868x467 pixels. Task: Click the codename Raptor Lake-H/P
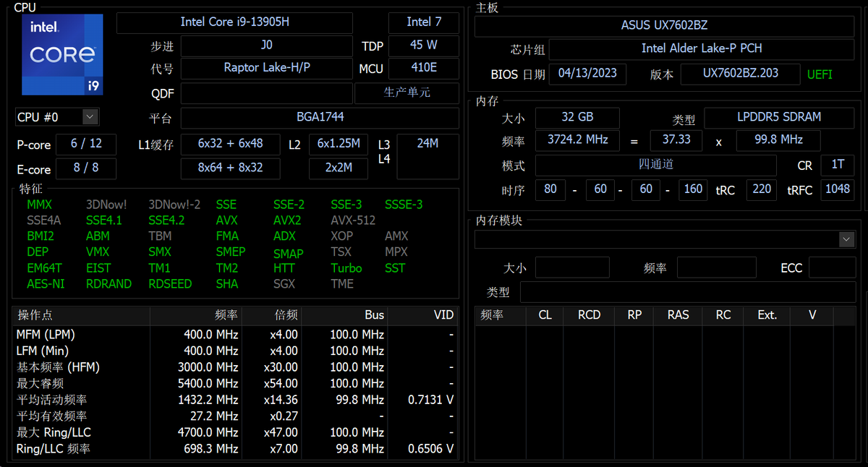pyautogui.click(x=267, y=69)
